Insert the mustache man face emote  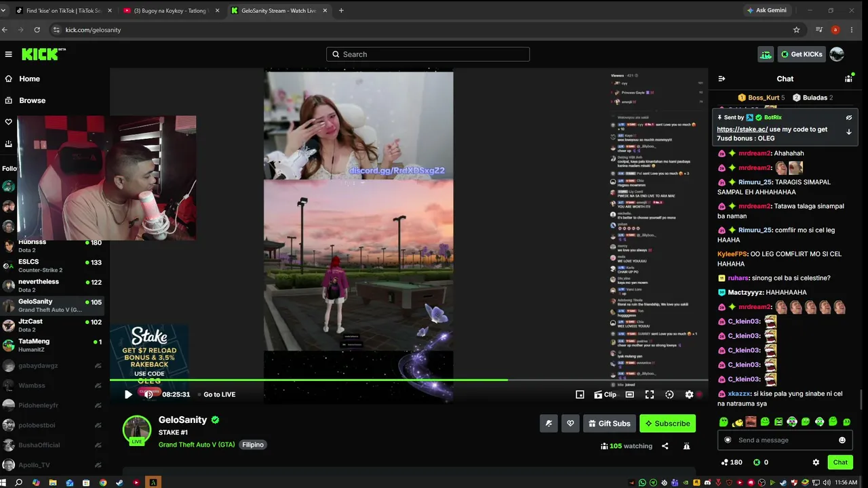click(x=751, y=422)
